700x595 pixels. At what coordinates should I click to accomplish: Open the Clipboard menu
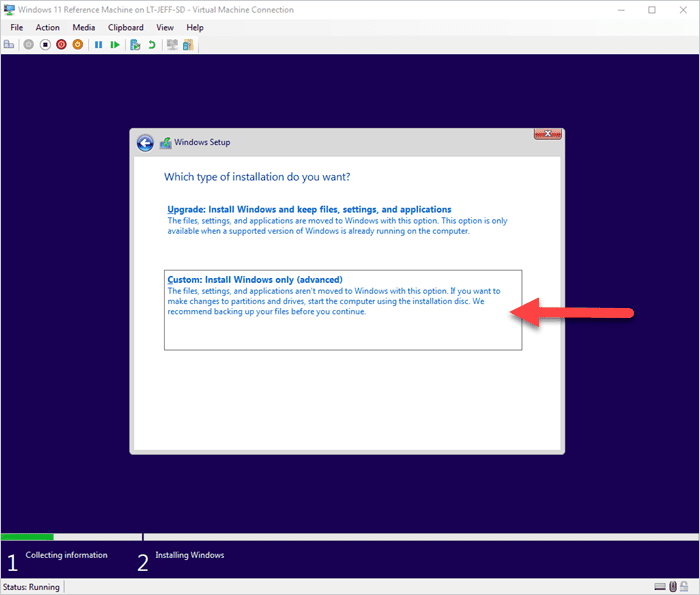(x=125, y=28)
